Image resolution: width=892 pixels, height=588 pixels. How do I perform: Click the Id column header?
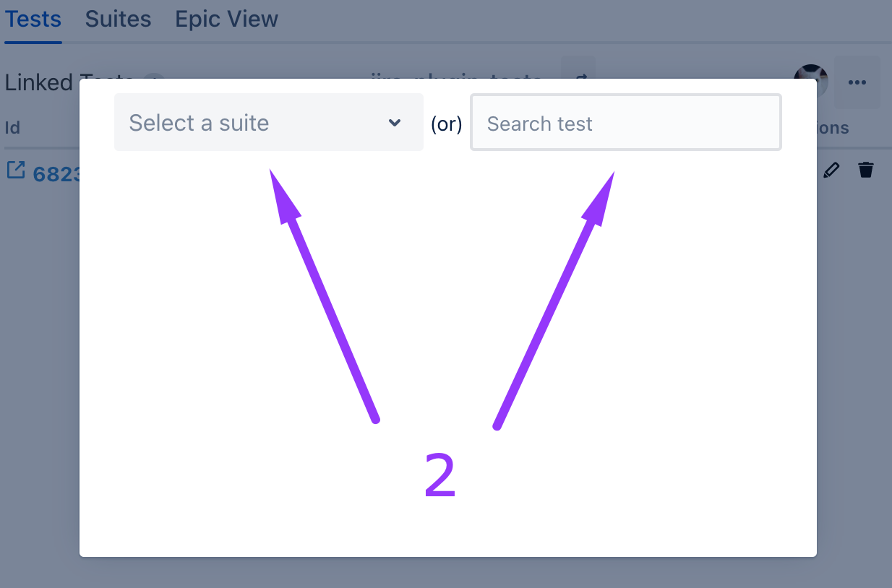[x=12, y=128]
